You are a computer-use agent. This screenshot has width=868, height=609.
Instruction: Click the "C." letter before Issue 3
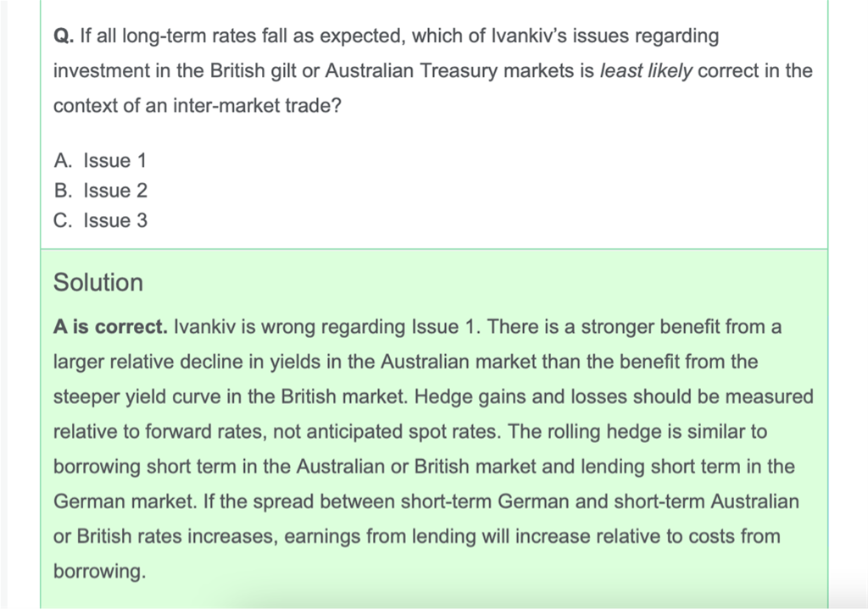pyautogui.click(x=62, y=221)
